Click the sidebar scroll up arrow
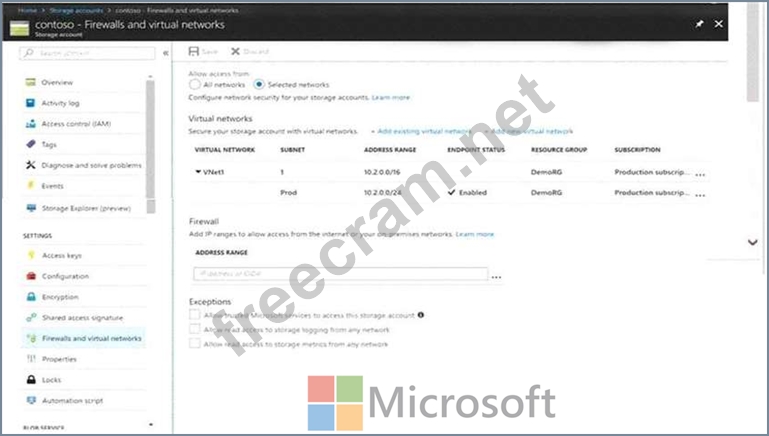 point(151,77)
